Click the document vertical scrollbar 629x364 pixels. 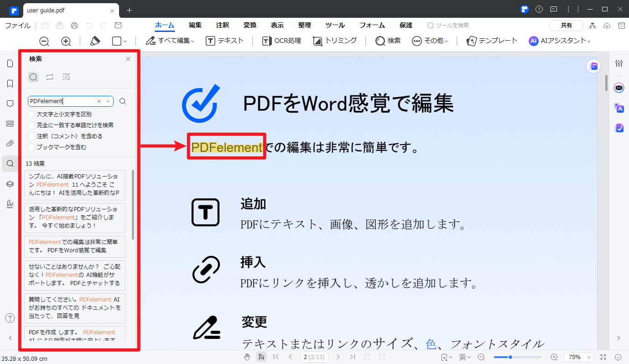tap(606, 83)
